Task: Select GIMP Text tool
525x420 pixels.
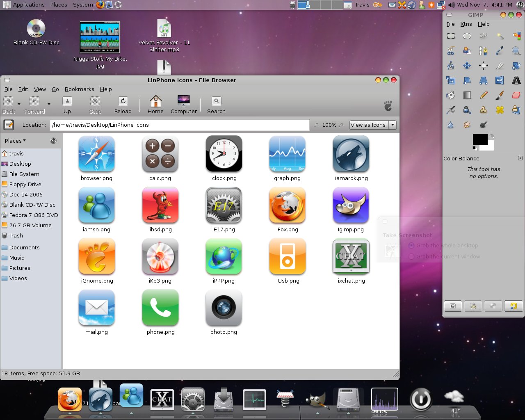Action: tap(516, 80)
